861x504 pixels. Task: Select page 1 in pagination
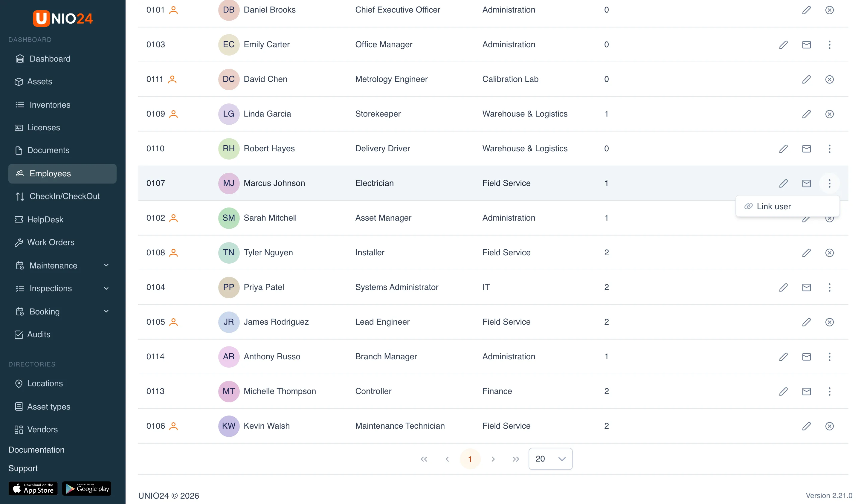[470, 459]
